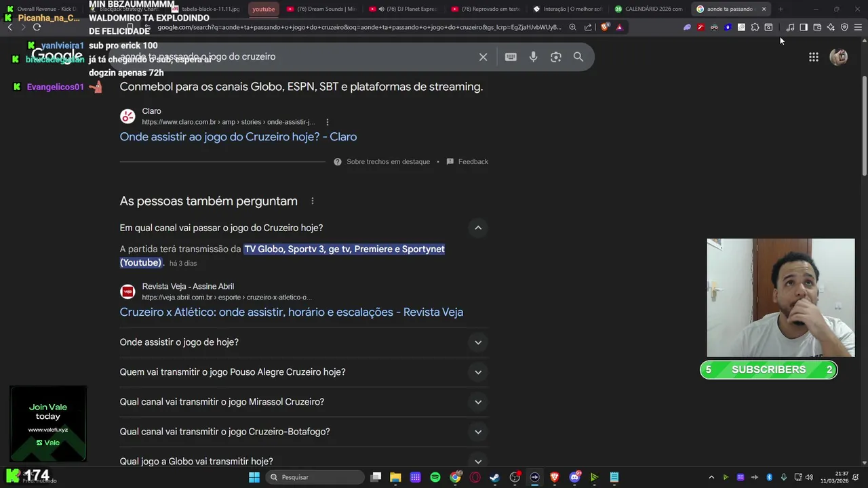868x488 pixels.
Task: Show hidden icons in the system tray
Action: (711, 477)
